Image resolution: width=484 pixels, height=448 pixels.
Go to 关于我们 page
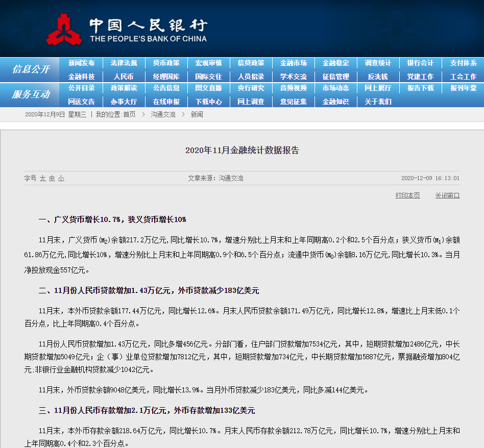pos(378,102)
